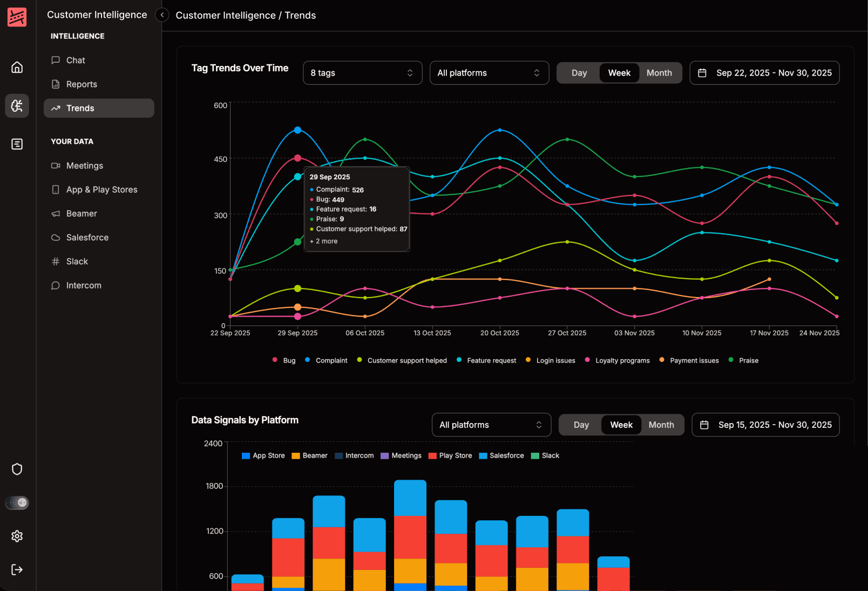868x591 pixels.
Task: Open the All platforms filter for Tag Trends
Action: click(x=489, y=72)
